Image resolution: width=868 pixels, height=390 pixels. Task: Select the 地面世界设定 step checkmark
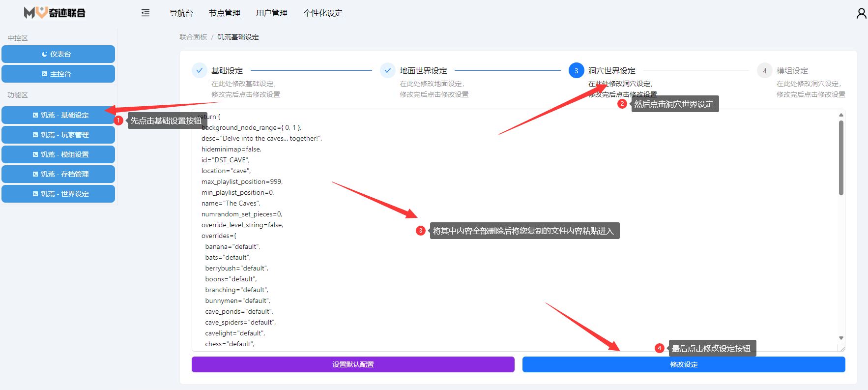click(x=388, y=70)
